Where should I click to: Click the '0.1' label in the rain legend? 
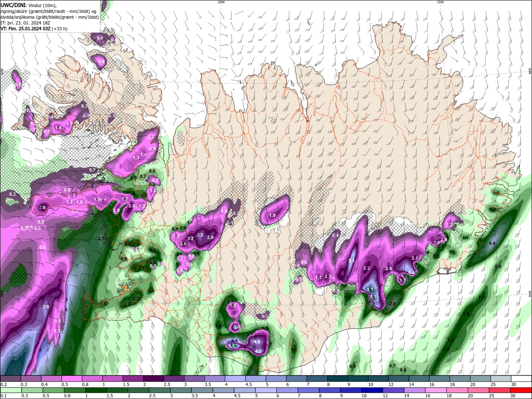tap(4, 396)
